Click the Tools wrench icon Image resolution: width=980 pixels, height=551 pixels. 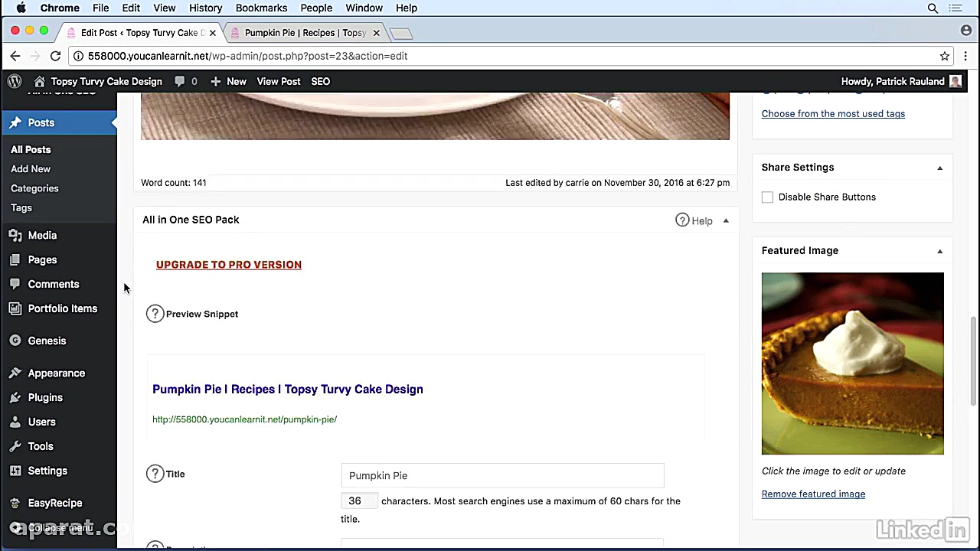pos(15,446)
